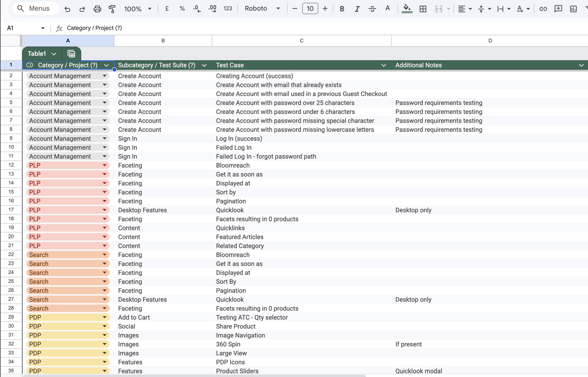This screenshot has height=377, width=588.
Task: Open the 100% zoom dropdown
Action: pyautogui.click(x=137, y=9)
